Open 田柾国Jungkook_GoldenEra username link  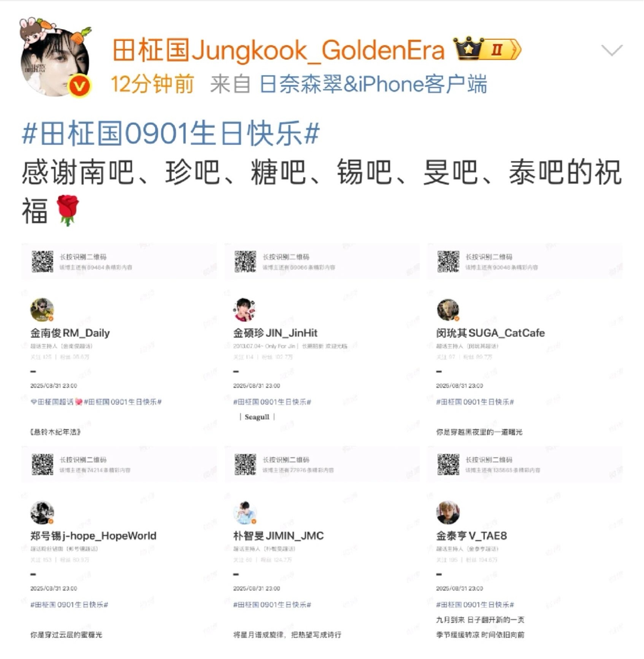278,50
